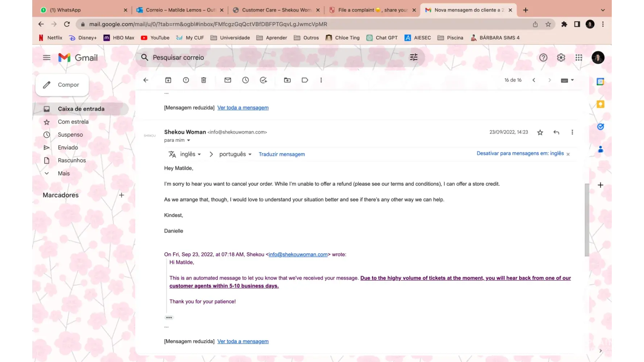Image resolution: width=644 pixels, height=362 pixels.
Task: Change target language from português
Action: pos(235,154)
